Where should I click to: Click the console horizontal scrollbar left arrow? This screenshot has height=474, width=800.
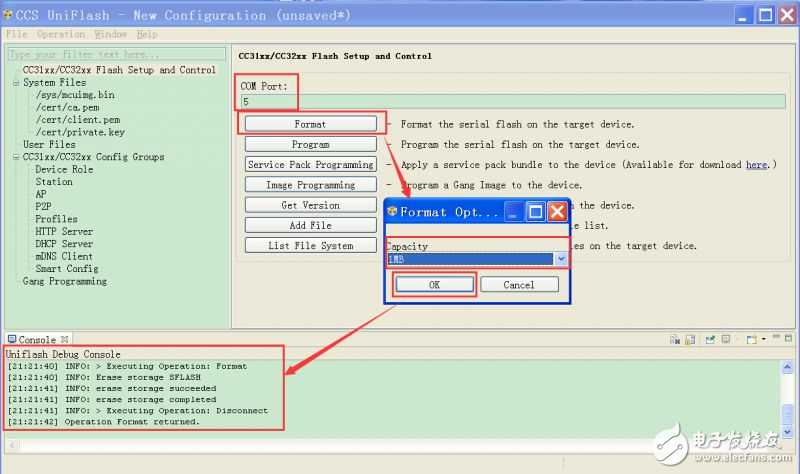pyautogui.click(x=12, y=445)
